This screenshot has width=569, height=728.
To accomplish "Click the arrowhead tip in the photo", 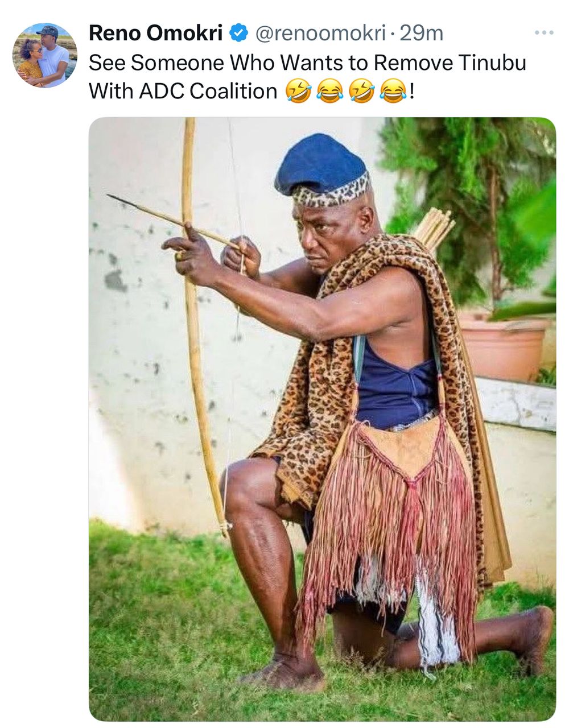I will [x=112, y=197].
